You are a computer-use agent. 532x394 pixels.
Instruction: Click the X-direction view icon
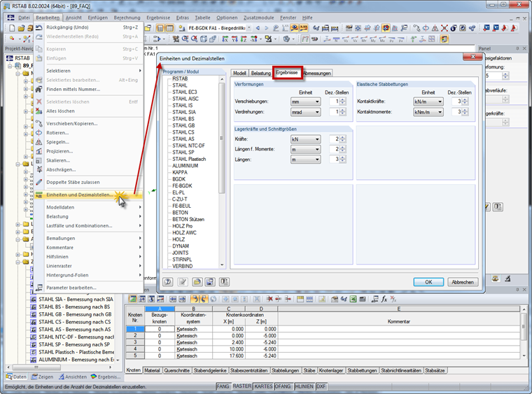pyautogui.click(x=225, y=39)
